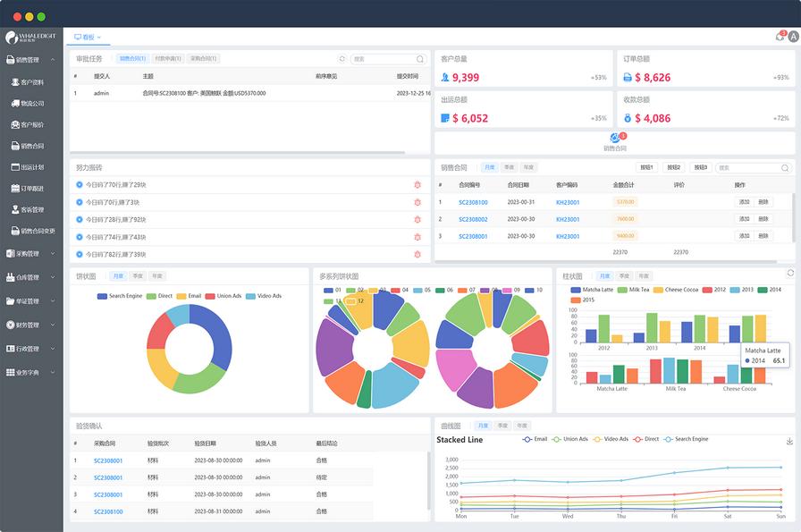
Task: Click 添加 for contract SC2308100
Action: 745,202
